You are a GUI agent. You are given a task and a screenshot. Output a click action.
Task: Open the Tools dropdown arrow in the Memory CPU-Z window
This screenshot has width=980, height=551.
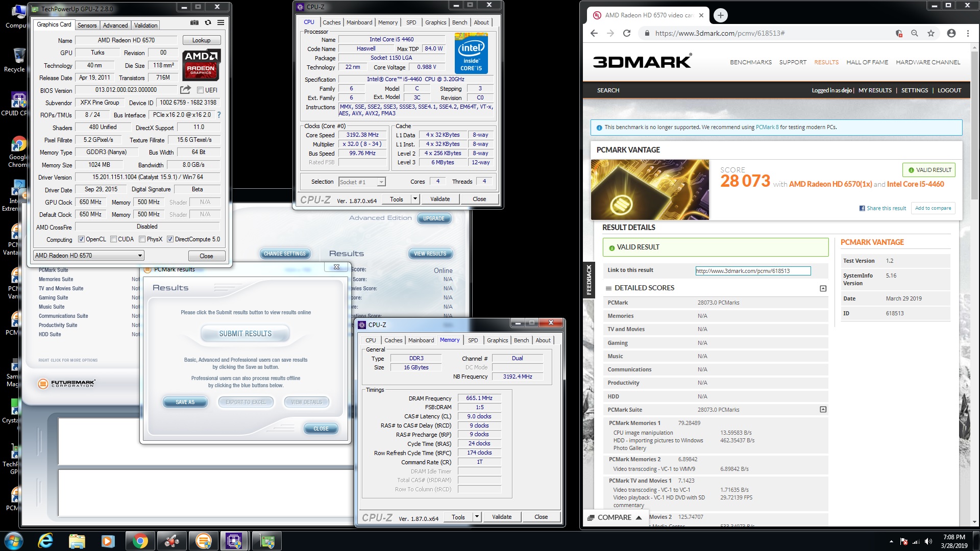tap(477, 517)
